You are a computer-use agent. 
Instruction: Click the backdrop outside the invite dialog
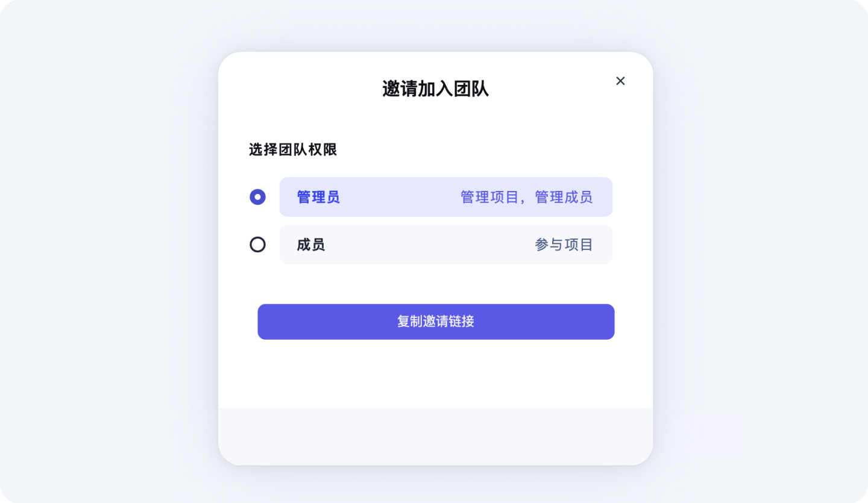[x=108, y=253]
